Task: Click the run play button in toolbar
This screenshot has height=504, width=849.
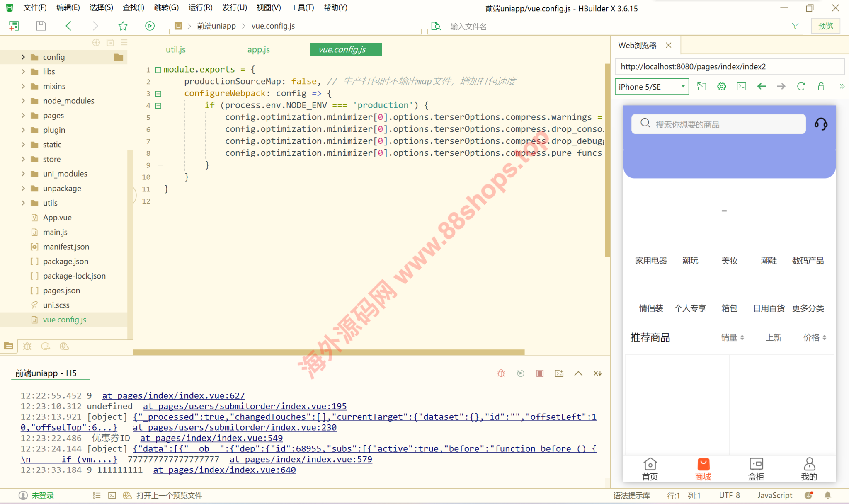Action: (x=150, y=26)
